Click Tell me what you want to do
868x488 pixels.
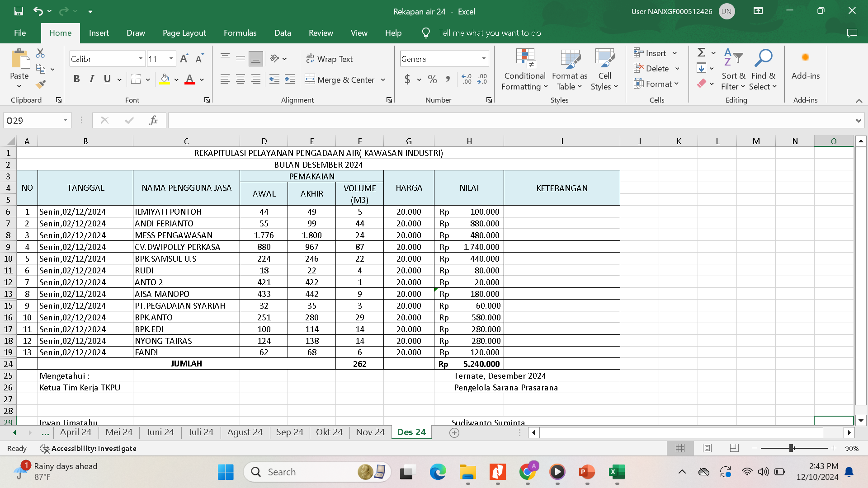490,33
